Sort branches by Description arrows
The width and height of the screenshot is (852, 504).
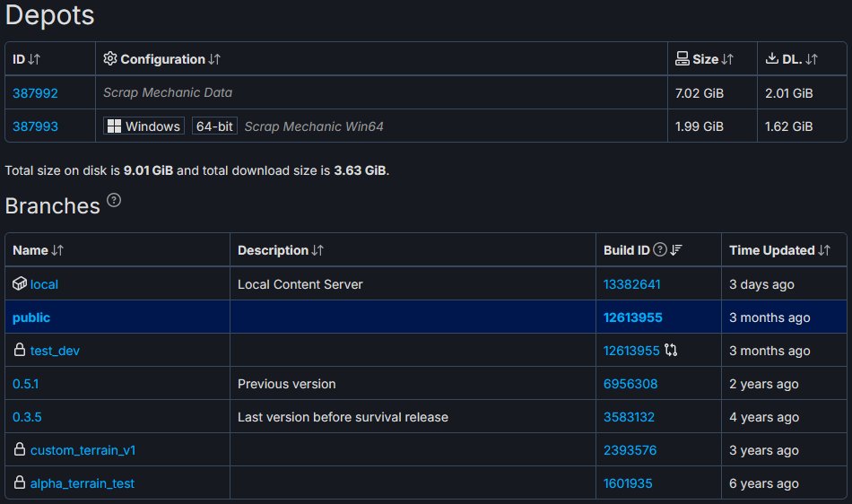click(317, 250)
